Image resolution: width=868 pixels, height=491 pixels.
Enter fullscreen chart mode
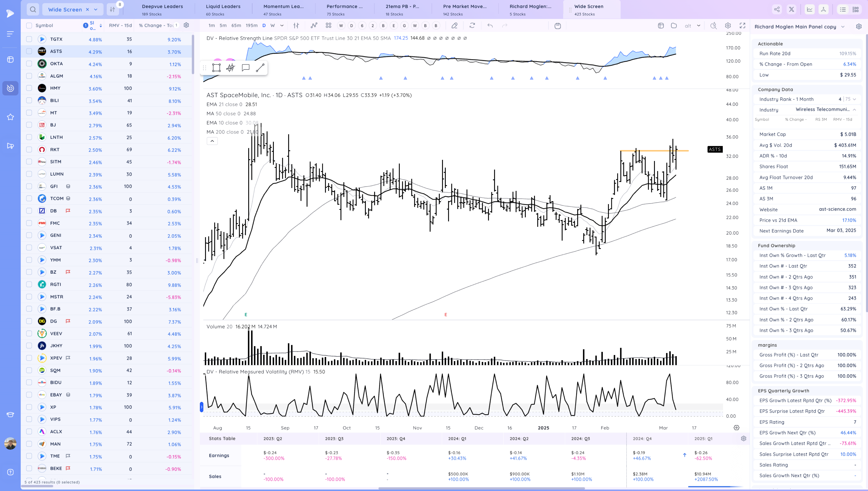743,25
